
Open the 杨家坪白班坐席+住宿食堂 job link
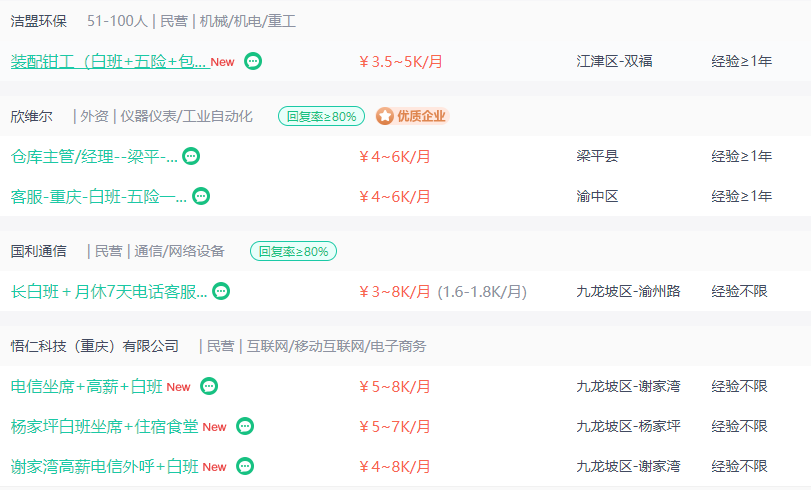pos(104,426)
